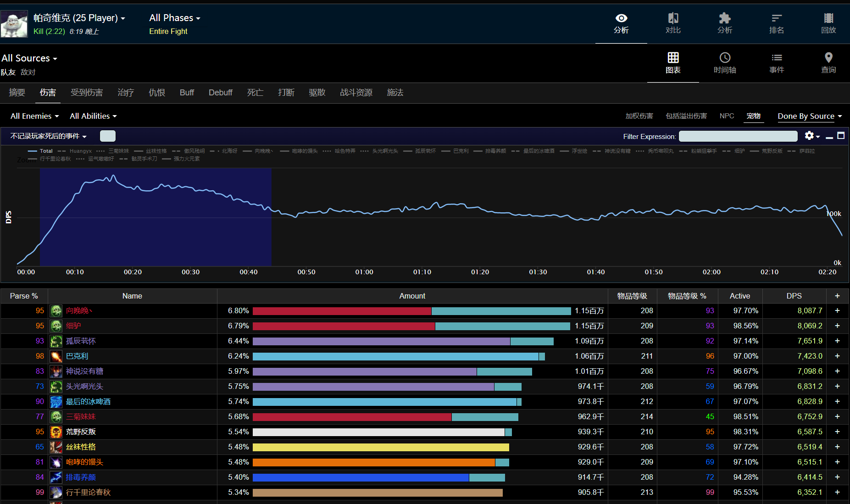Image resolution: width=850 pixels, height=504 pixels.
Task: Open the 回放 replay view
Action: pyautogui.click(x=828, y=24)
